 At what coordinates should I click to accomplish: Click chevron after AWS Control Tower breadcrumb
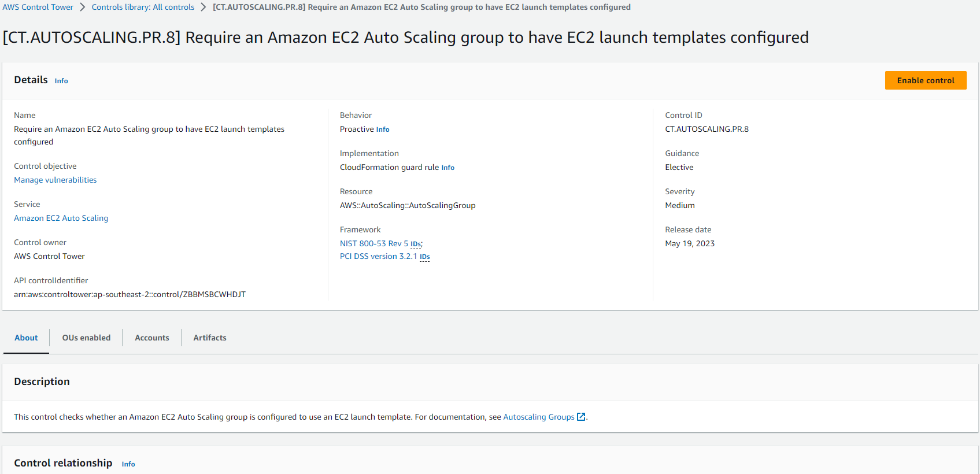pos(83,7)
